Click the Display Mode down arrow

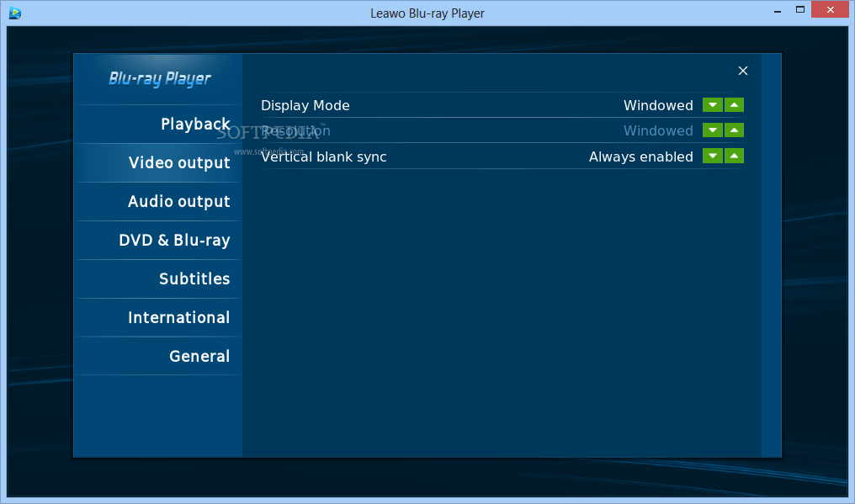point(712,104)
